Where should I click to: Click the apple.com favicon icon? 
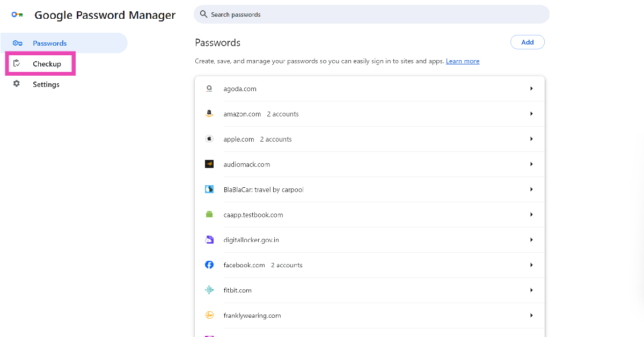(209, 139)
